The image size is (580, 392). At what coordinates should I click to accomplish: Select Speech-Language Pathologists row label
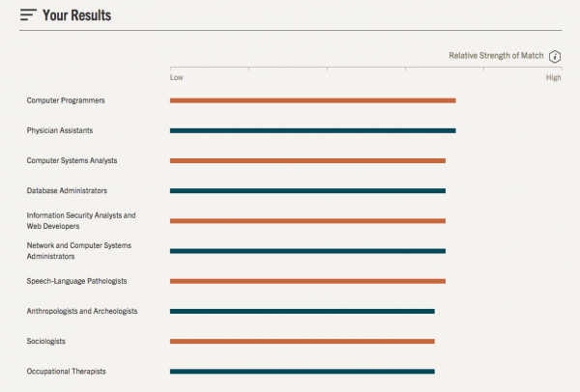coord(76,281)
